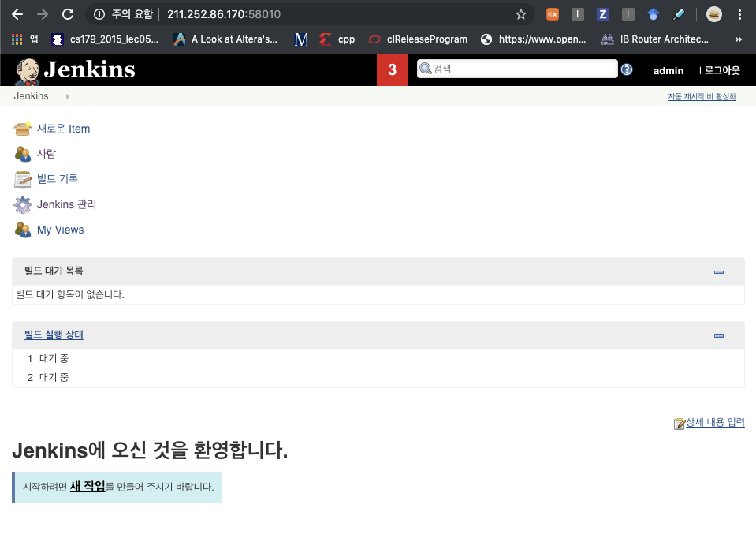
Task: Open the My Views menu link
Action: click(60, 230)
